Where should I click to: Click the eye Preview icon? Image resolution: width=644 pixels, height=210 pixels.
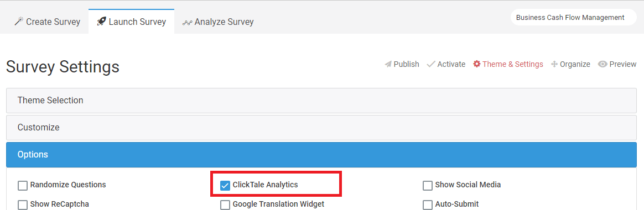click(x=603, y=65)
